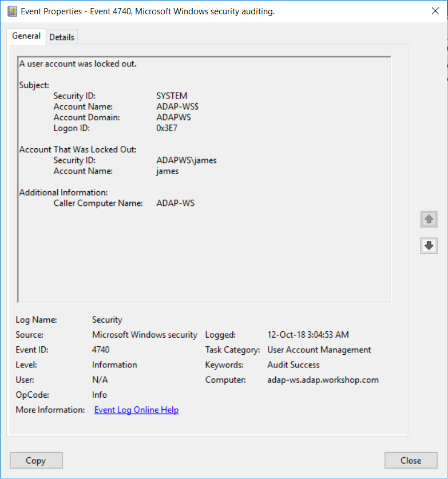Click the 'Event ID:' label
This screenshot has height=479, width=448.
(32, 350)
